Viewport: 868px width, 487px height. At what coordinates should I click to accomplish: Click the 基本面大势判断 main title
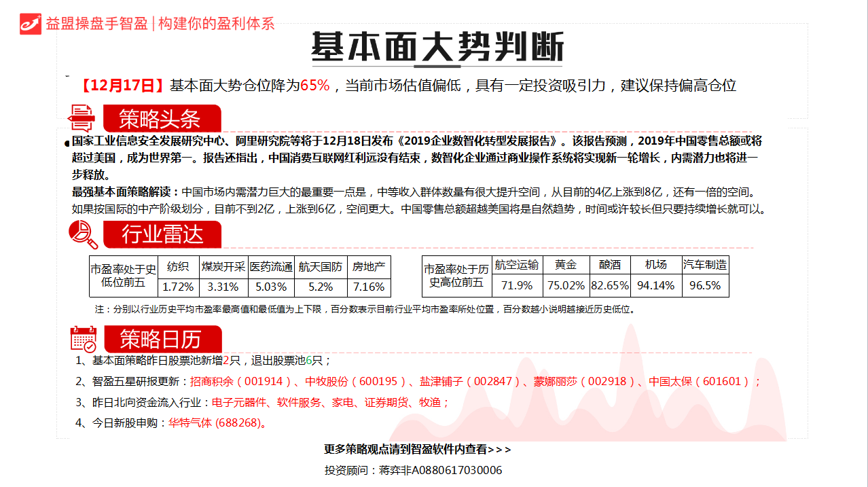(x=437, y=48)
